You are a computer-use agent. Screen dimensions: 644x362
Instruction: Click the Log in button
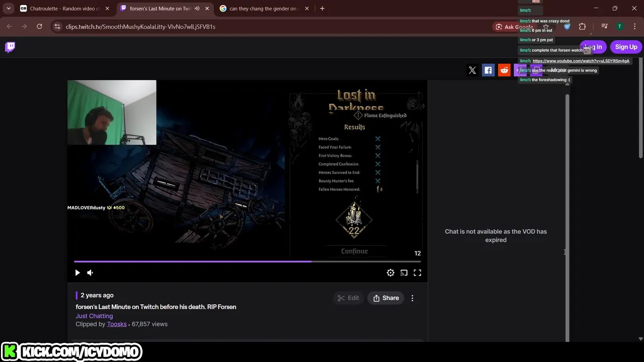click(593, 47)
